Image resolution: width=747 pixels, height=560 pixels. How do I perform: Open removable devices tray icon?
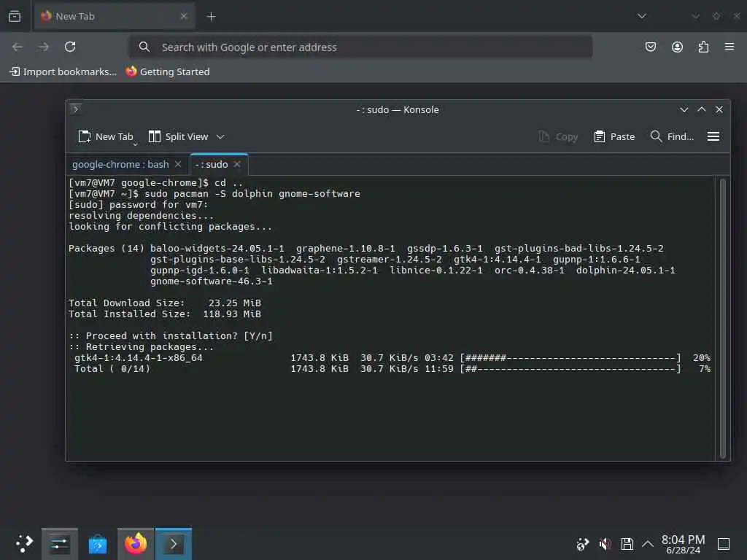(627, 543)
